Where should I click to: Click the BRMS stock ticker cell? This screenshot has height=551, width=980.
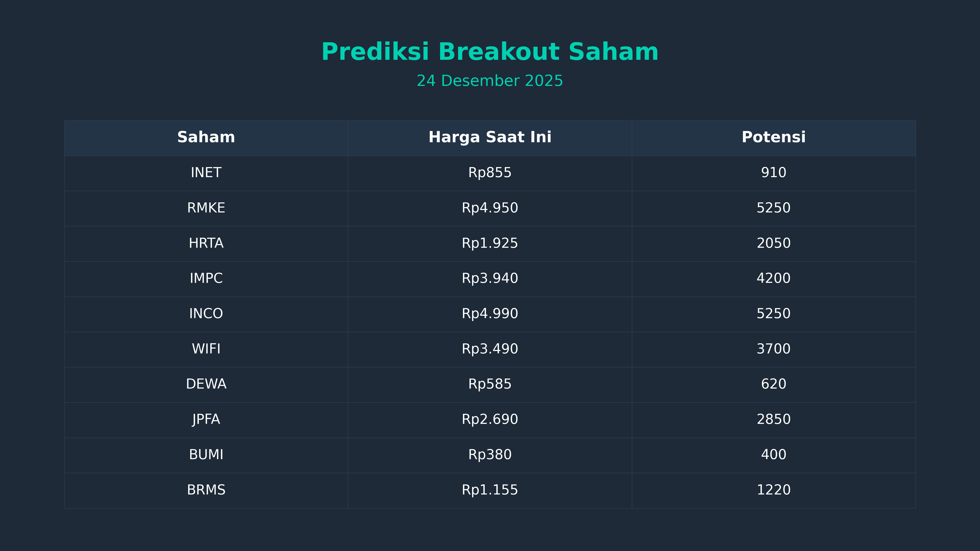pyautogui.click(x=206, y=490)
